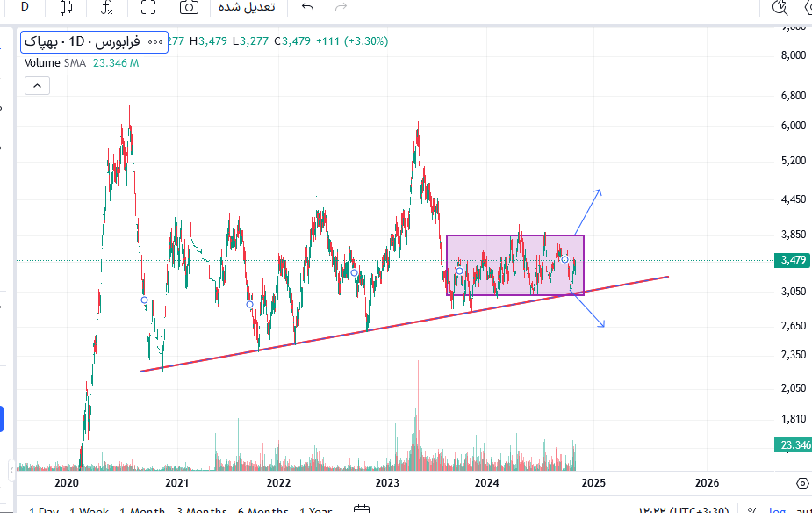Set the range to 1 Week
The image size is (812, 513).
pyautogui.click(x=89, y=509)
